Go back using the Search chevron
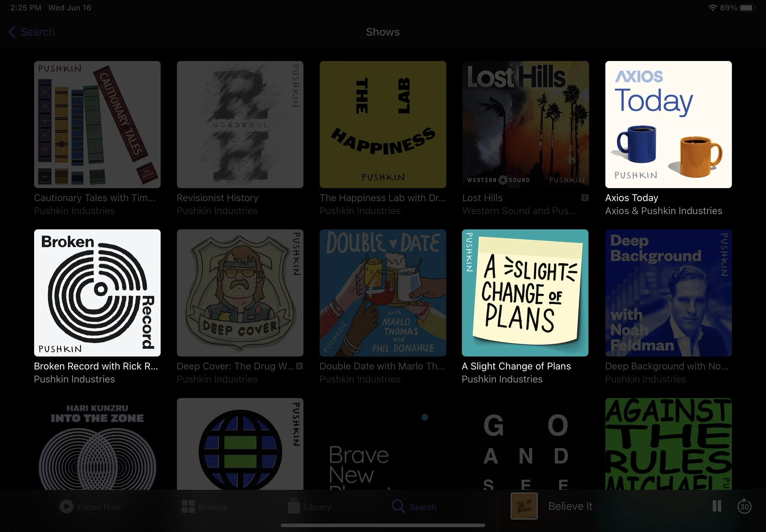The image size is (766, 532). click(x=12, y=32)
